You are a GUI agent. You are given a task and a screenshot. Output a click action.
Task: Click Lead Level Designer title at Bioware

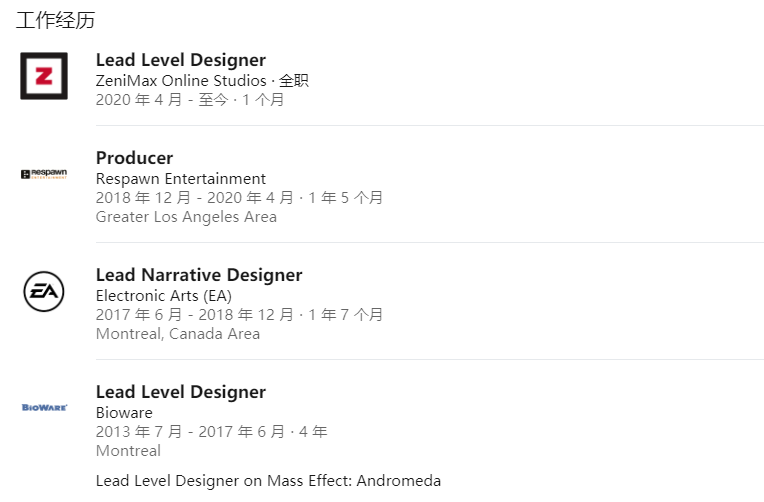(181, 392)
